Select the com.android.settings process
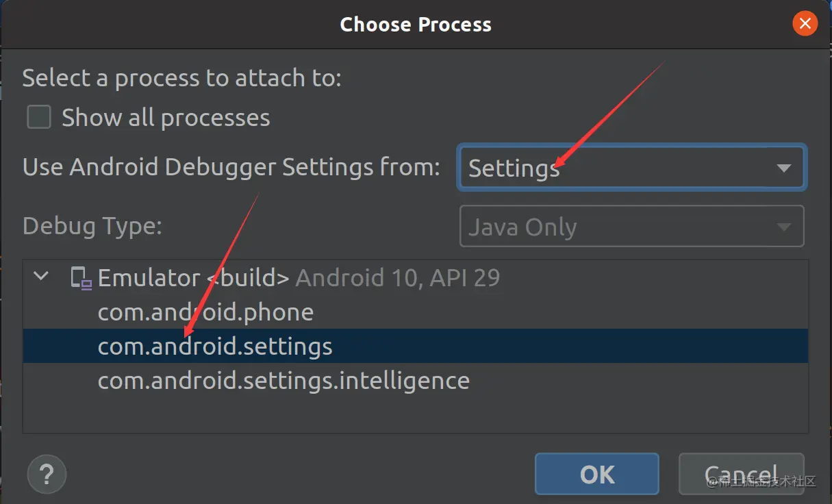Image resolution: width=832 pixels, height=504 pixels. pos(416,346)
